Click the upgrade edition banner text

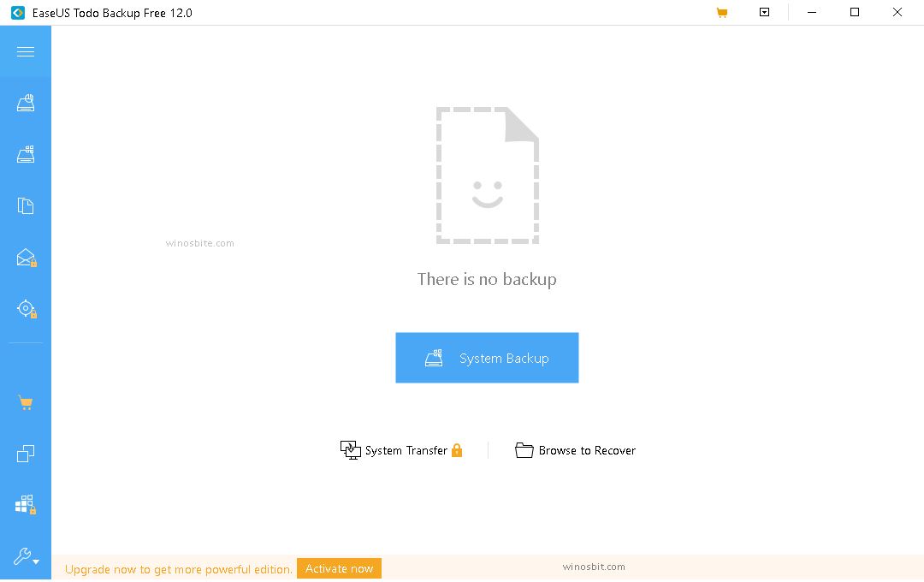click(x=178, y=568)
